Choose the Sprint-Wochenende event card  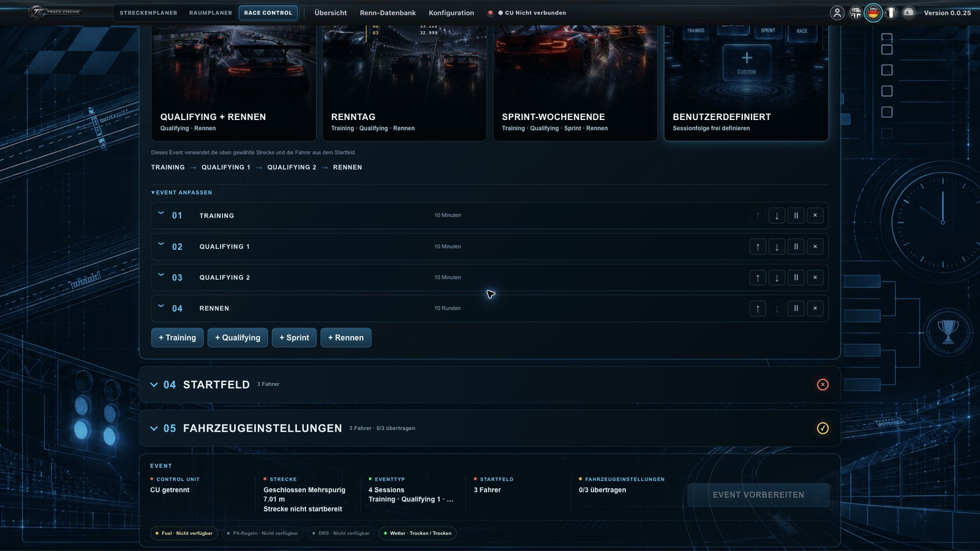[575, 83]
